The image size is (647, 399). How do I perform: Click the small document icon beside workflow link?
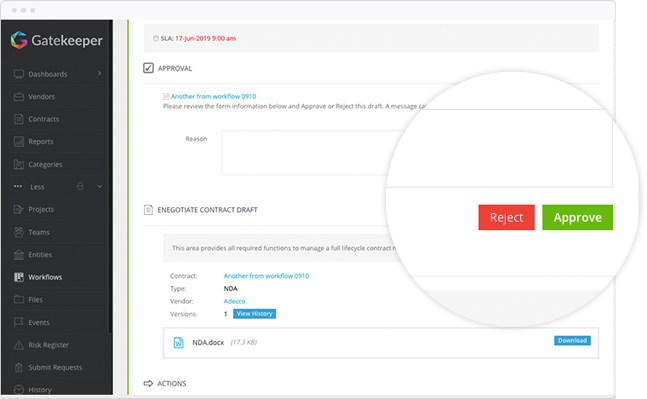pos(166,97)
